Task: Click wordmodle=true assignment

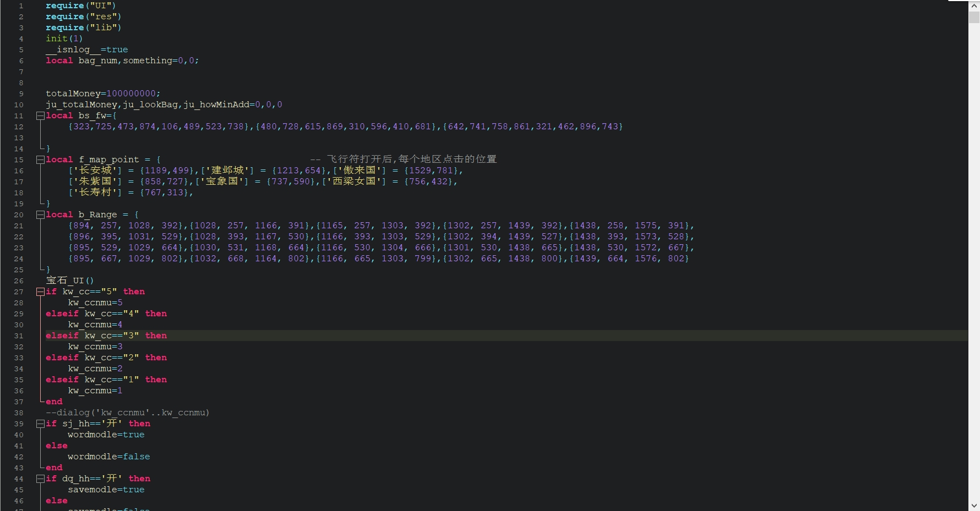Action: [x=106, y=435]
